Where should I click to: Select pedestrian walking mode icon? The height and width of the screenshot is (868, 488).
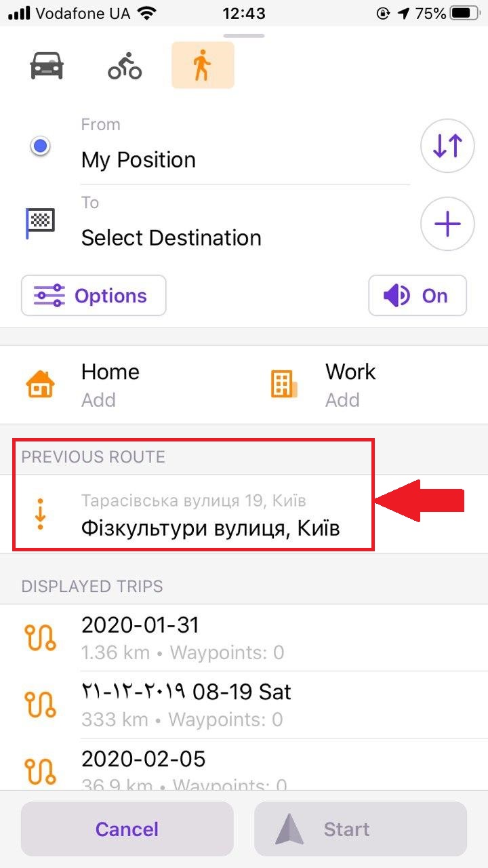point(203,66)
